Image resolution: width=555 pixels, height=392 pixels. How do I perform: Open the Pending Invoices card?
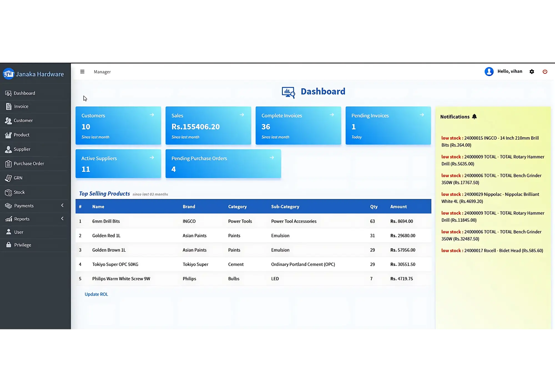pyautogui.click(x=388, y=125)
